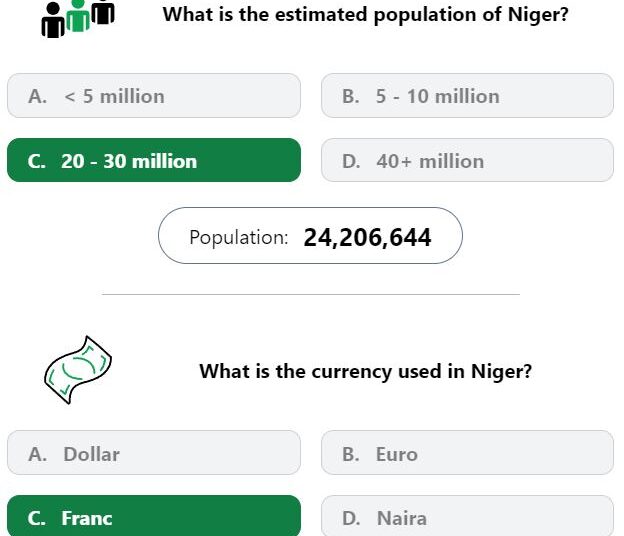Click the question about Niger's estimated population
The width and height of the screenshot is (624, 536).
point(366,15)
